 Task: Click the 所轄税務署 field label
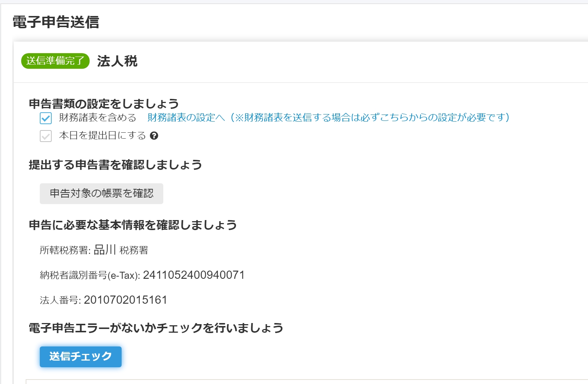tap(65, 250)
